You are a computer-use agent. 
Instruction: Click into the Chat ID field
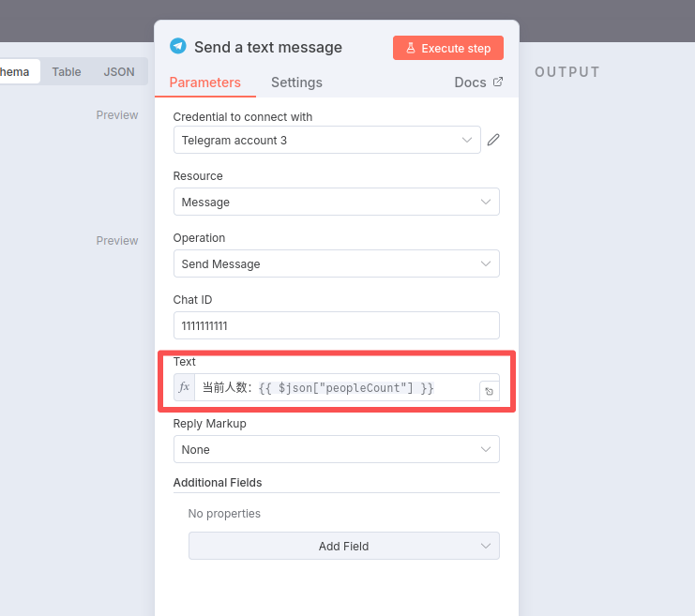(x=336, y=325)
